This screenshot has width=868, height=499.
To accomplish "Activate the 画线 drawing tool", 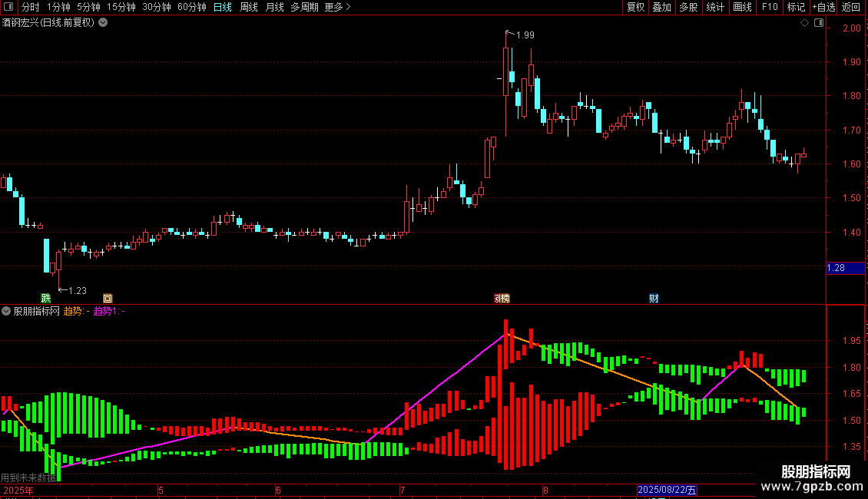I will [x=742, y=7].
